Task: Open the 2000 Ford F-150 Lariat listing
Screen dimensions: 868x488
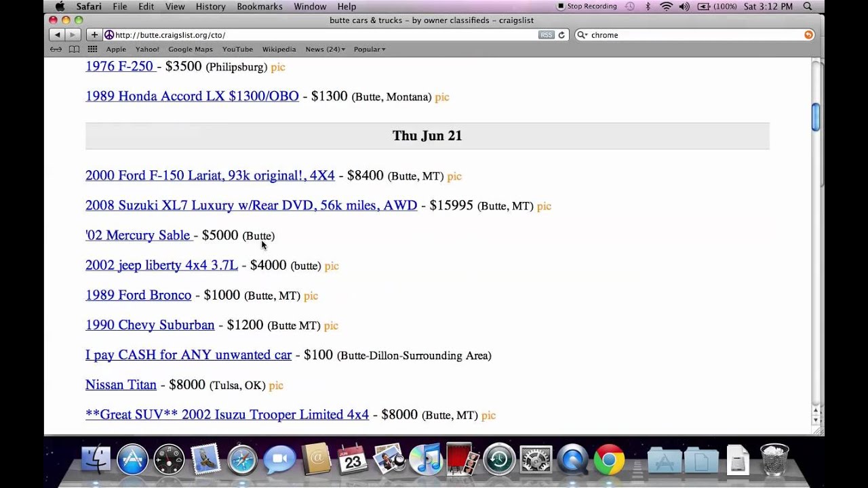Action: tap(210, 176)
